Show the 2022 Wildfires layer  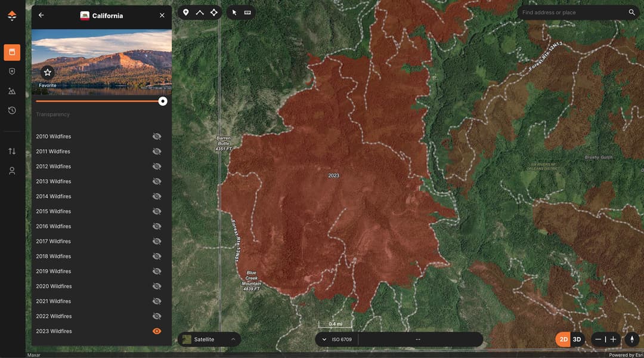click(x=157, y=316)
